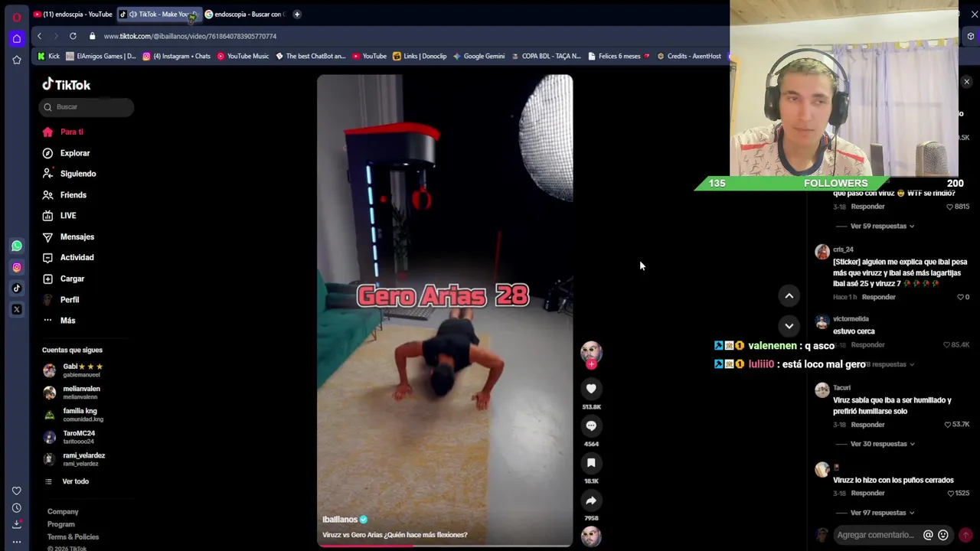Share the video using arrow icon
Viewport: 980px width, 551px height.
coord(591,500)
